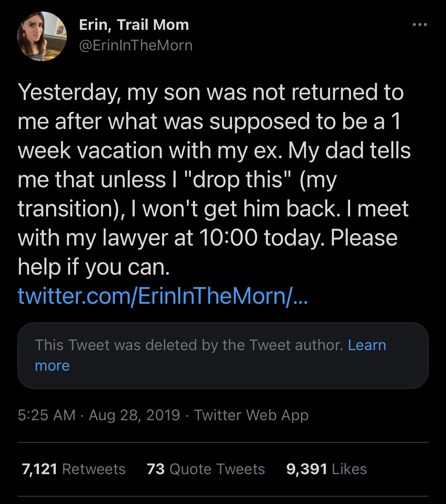Open the three-dot more options menu
The width and height of the screenshot is (446, 504).
point(419,25)
